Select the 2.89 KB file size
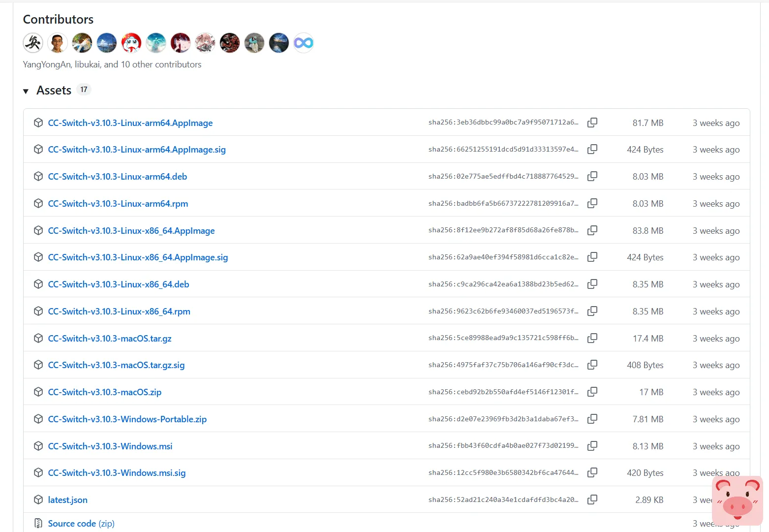The height and width of the screenshot is (532, 769). [x=649, y=500]
